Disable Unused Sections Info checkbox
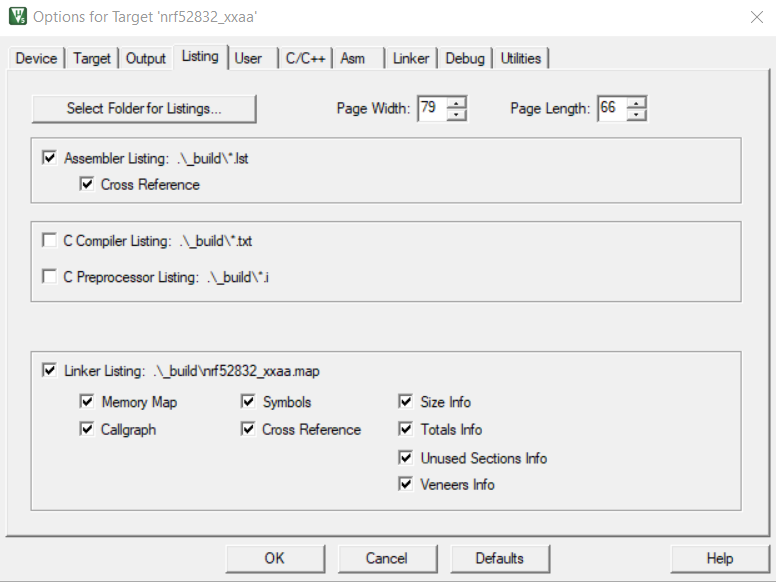 click(x=405, y=458)
